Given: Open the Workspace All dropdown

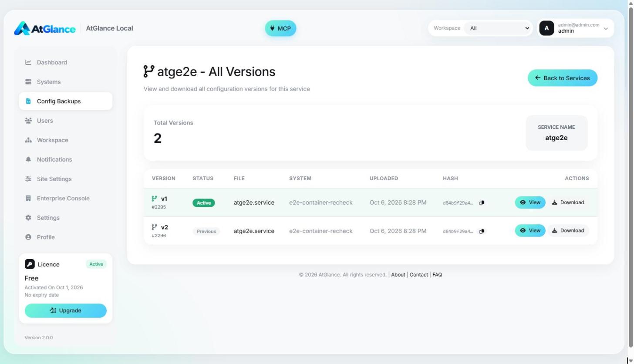Looking at the screenshot, I should coord(498,28).
